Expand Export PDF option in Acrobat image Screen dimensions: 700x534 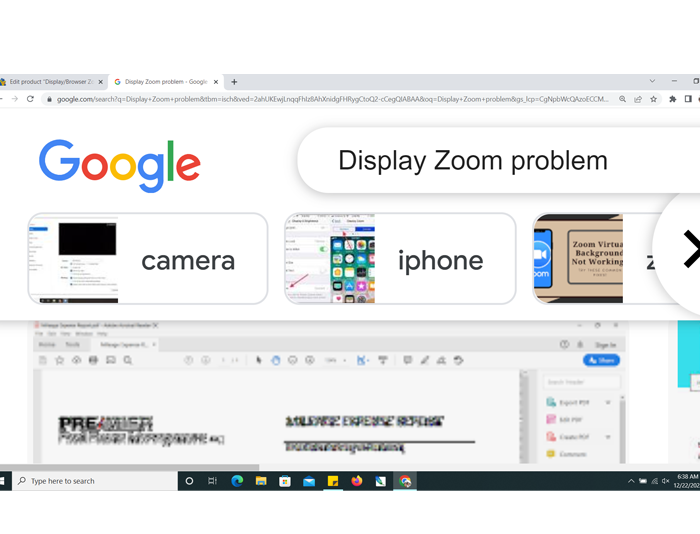click(x=608, y=402)
